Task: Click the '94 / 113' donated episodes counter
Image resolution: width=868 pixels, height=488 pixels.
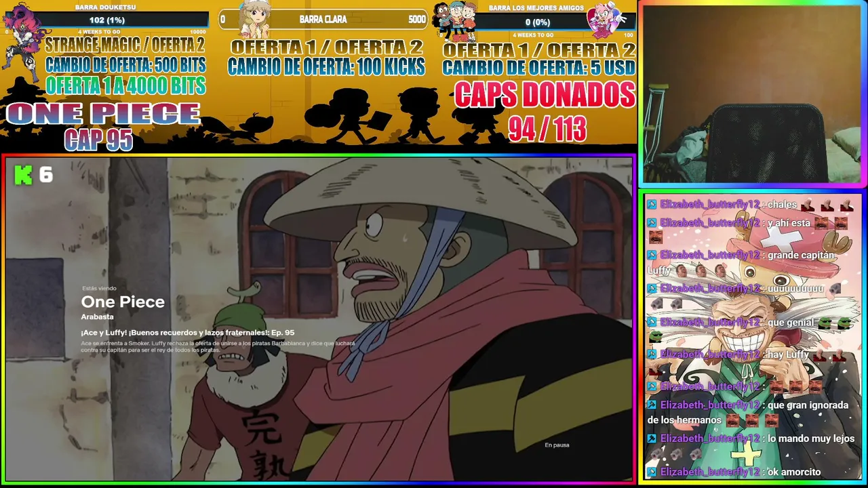Action: [547, 128]
